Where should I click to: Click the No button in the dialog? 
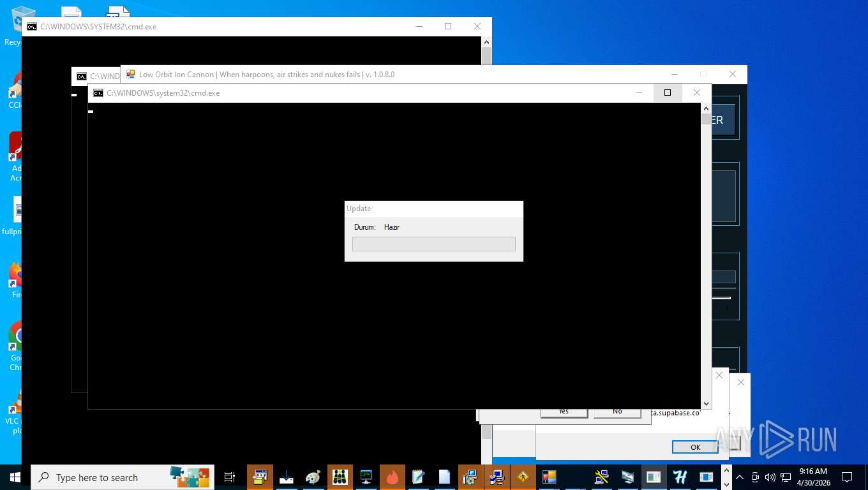(617, 412)
